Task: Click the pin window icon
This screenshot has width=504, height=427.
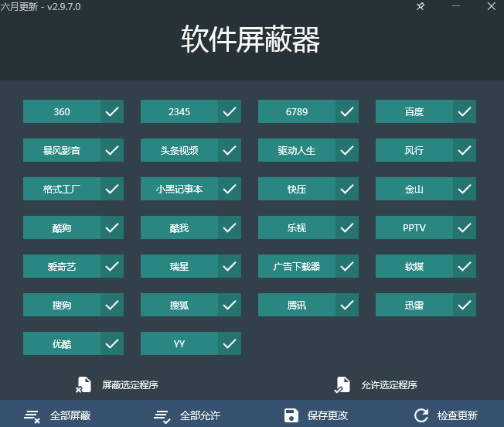Action: coord(421,6)
